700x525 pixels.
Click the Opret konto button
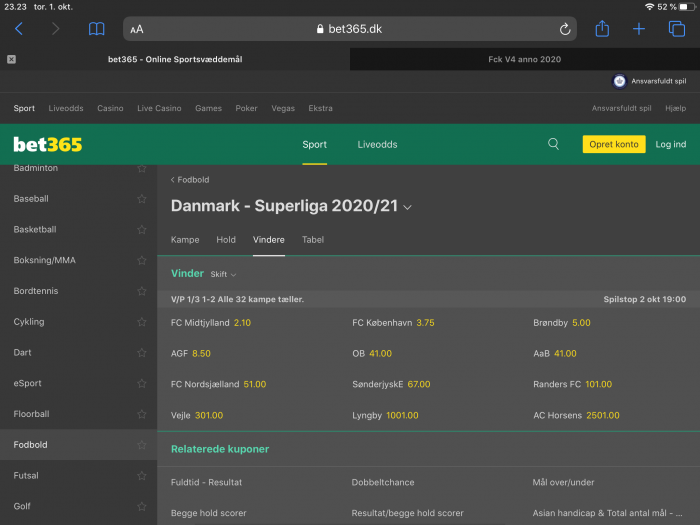point(614,144)
